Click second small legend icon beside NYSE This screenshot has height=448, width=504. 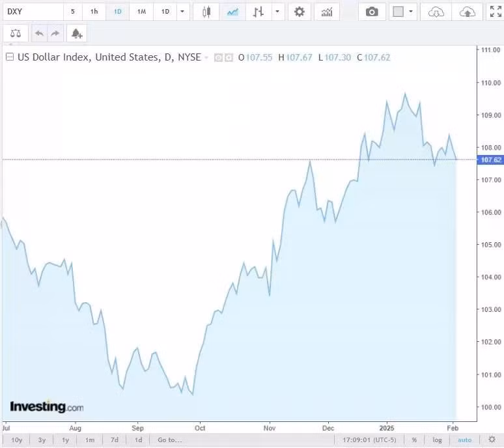[x=229, y=58]
